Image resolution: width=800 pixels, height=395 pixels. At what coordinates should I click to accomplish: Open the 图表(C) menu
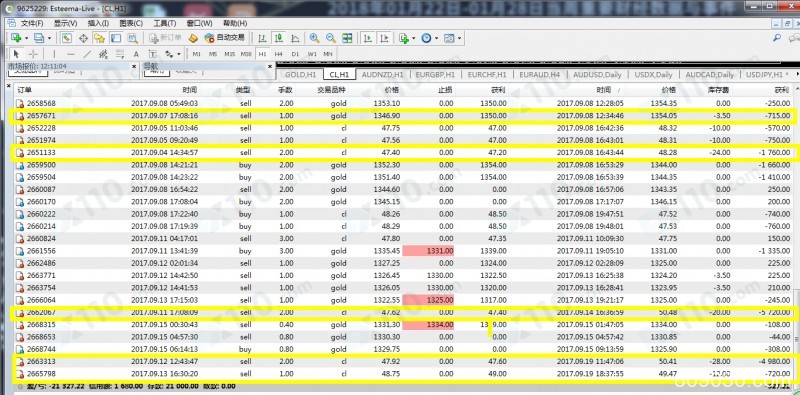coord(131,23)
